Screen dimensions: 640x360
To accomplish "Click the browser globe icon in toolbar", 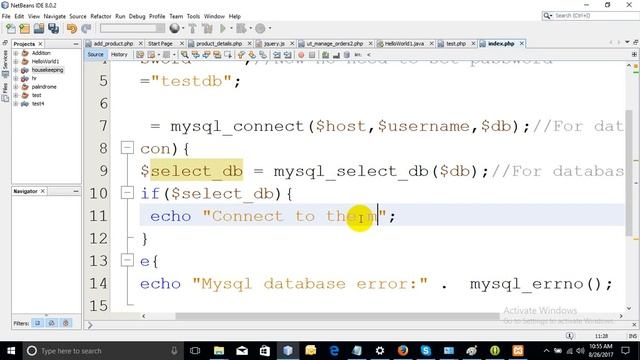I will [175, 28].
